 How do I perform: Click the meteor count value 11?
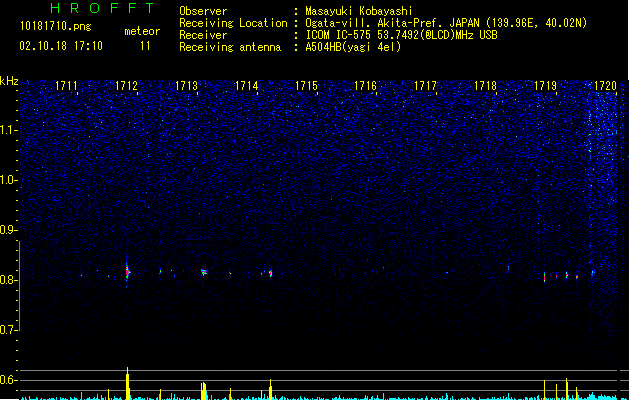point(145,46)
